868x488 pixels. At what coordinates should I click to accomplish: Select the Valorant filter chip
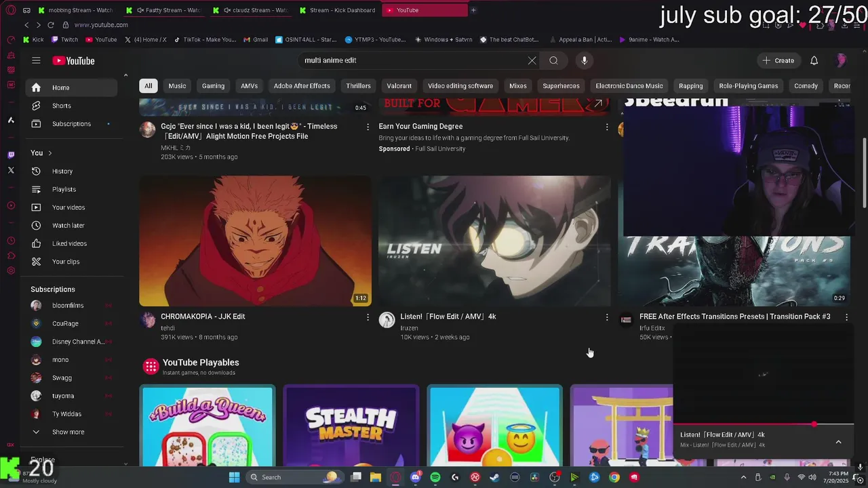(399, 86)
